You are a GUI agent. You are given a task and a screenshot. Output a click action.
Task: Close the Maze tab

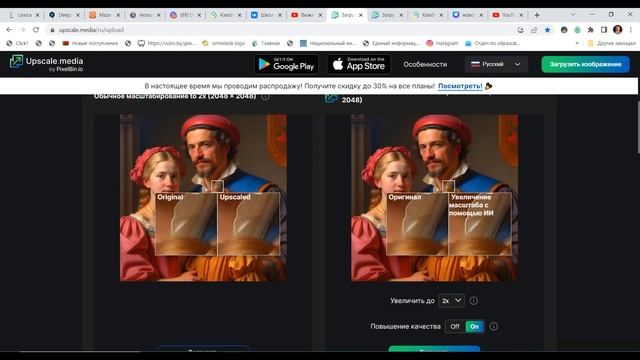click(x=118, y=15)
